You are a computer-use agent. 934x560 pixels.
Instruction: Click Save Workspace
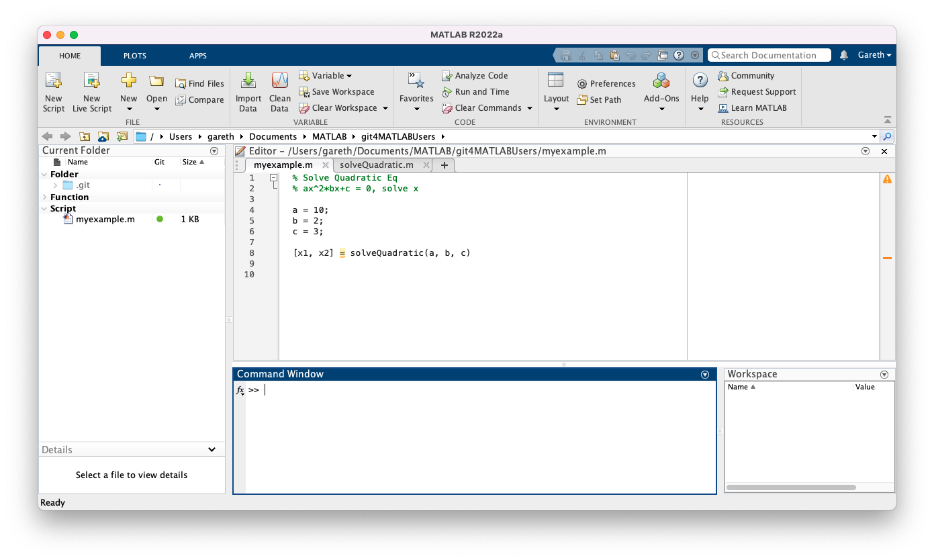[336, 91]
